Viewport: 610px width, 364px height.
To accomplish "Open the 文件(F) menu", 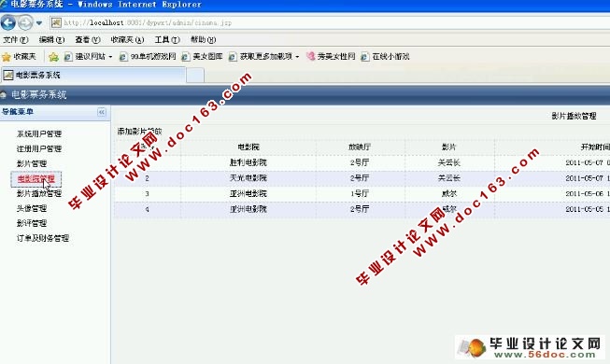I will pos(16,39).
